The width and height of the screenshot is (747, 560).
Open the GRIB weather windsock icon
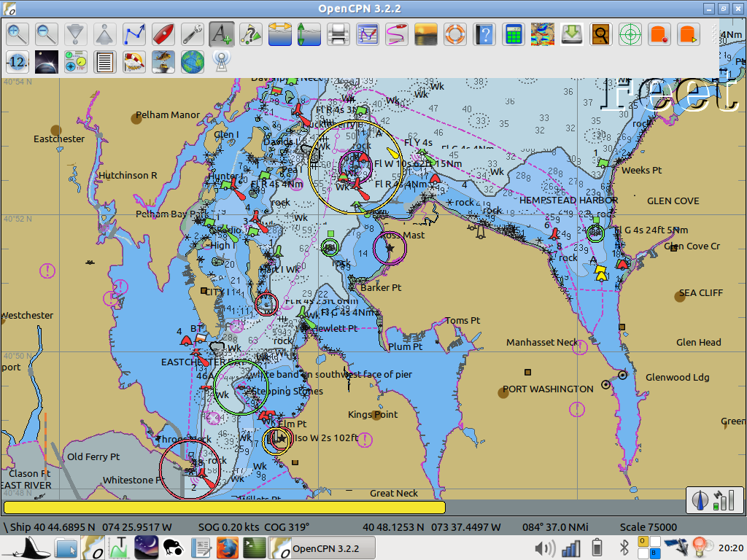click(134, 62)
